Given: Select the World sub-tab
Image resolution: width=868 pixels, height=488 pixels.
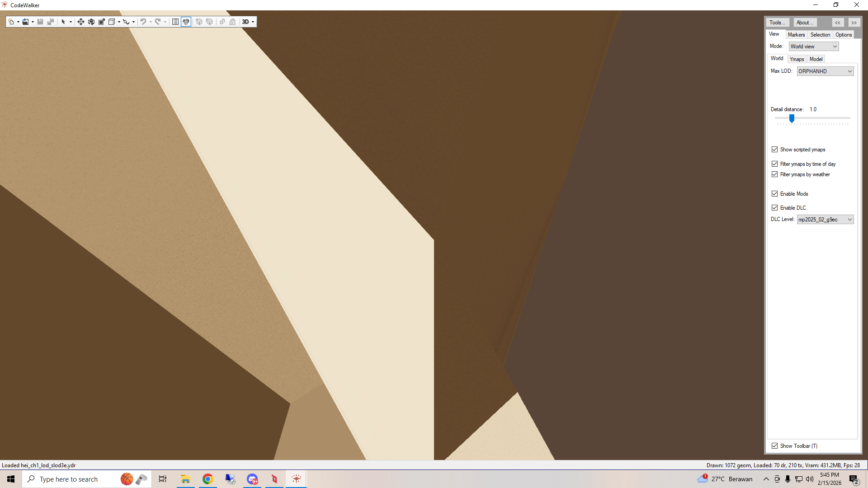Looking at the screenshot, I should click(x=777, y=59).
